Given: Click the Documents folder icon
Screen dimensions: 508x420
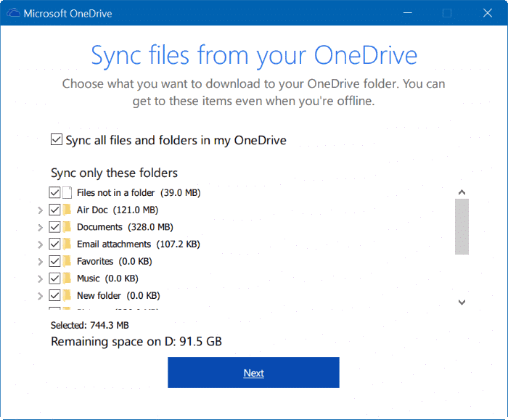Looking at the screenshot, I should tap(67, 226).
